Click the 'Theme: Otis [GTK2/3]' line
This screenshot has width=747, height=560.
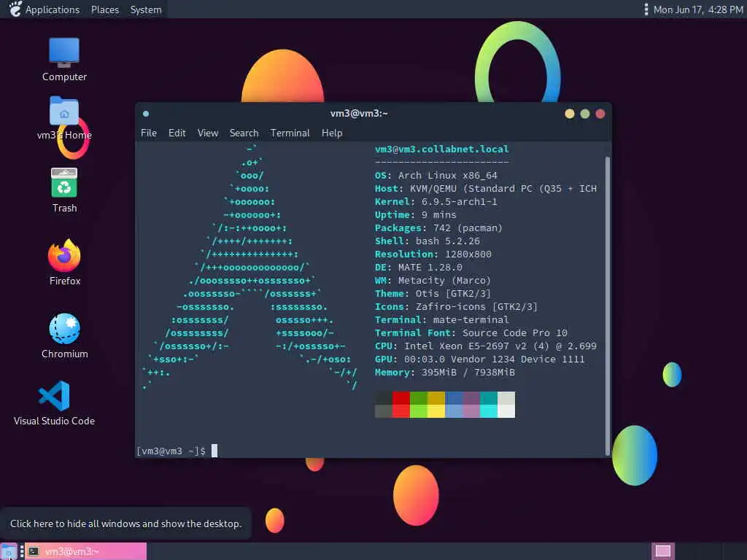click(433, 293)
